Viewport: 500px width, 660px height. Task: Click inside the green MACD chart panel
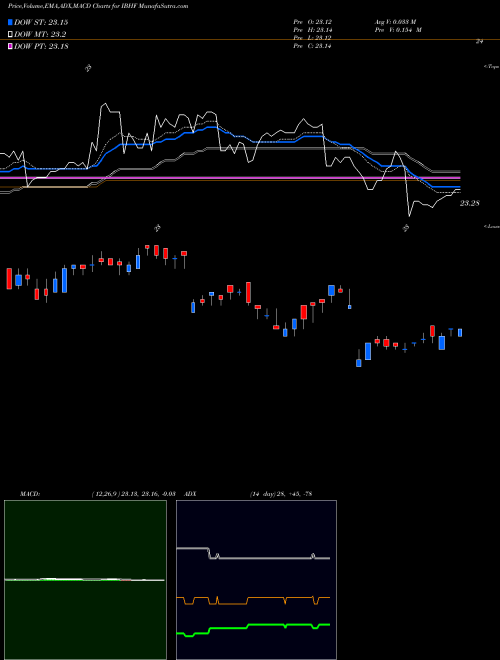tap(85, 580)
